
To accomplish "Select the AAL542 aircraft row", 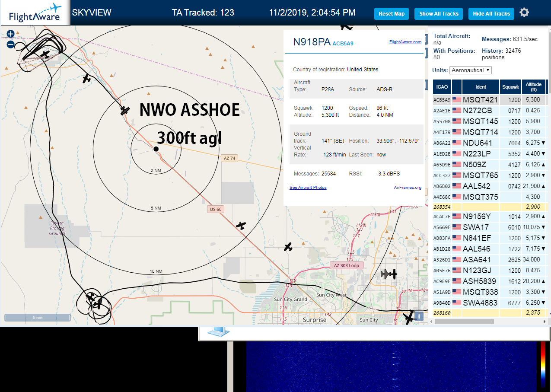I will point(490,186).
